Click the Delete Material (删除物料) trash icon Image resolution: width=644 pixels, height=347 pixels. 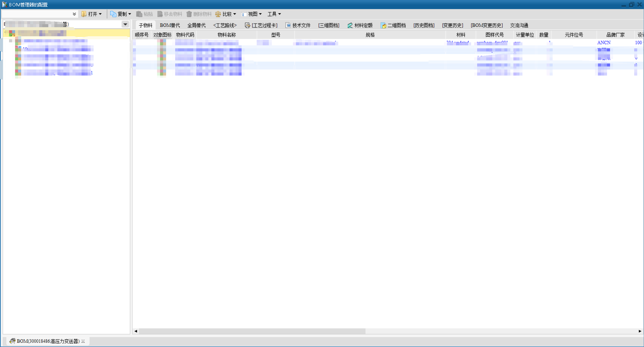[189, 14]
